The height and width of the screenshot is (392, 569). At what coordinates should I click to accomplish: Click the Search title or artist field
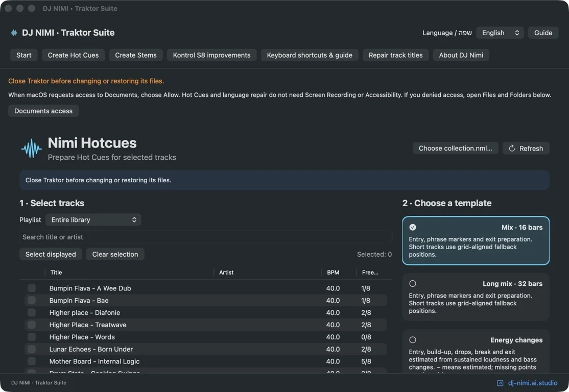click(206, 237)
